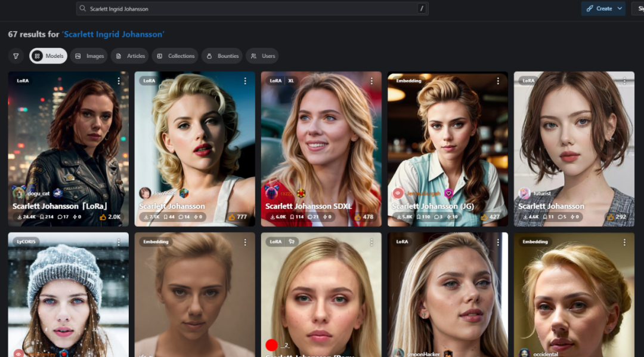This screenshot has width=644, height=357.
Task: Open three-dot menu on dogu_cat LoRa card
Action: (x=119, y=81)
